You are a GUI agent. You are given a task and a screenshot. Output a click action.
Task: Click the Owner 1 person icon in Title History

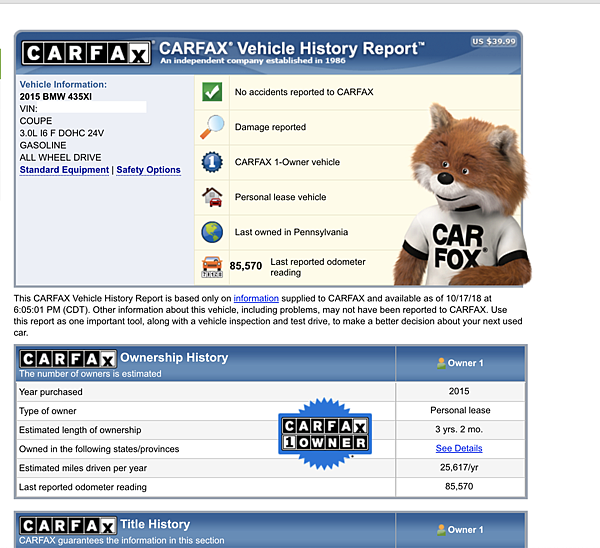pos(441,530)
